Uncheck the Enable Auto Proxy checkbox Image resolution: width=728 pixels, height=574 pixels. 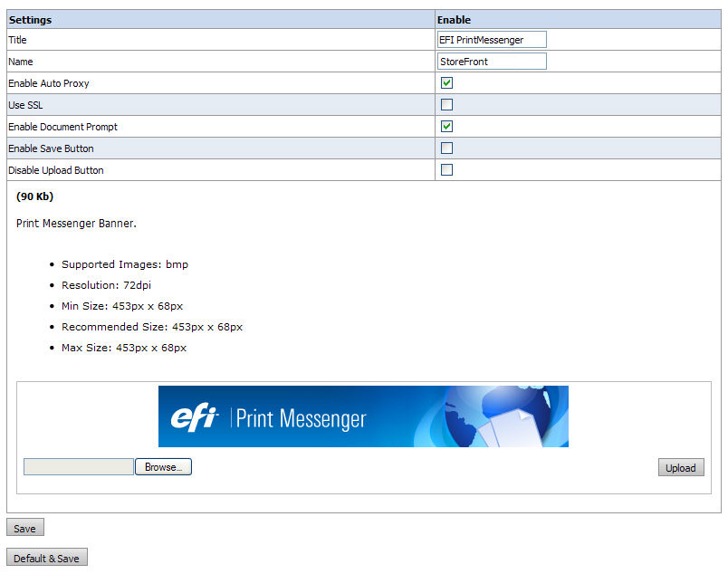coord(446,83)
